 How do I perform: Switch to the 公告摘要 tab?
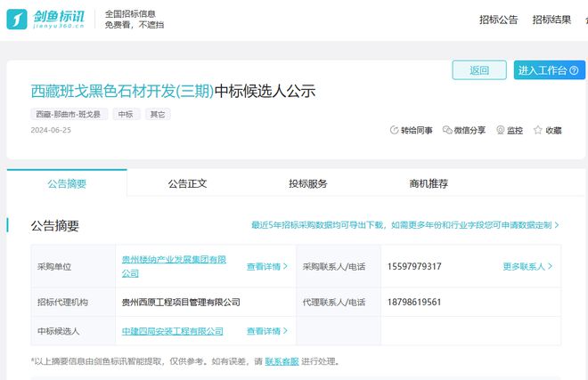point(67,183)
